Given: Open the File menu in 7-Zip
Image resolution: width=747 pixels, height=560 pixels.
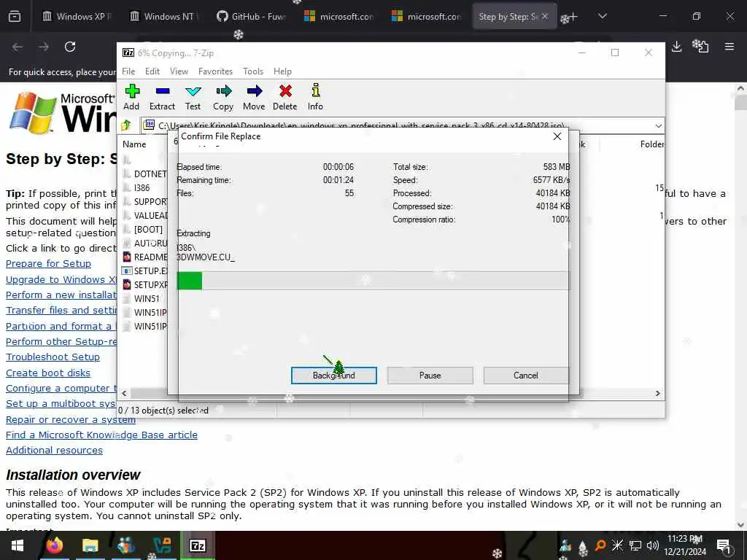Looking at the screenshot, I should [128, 71].
